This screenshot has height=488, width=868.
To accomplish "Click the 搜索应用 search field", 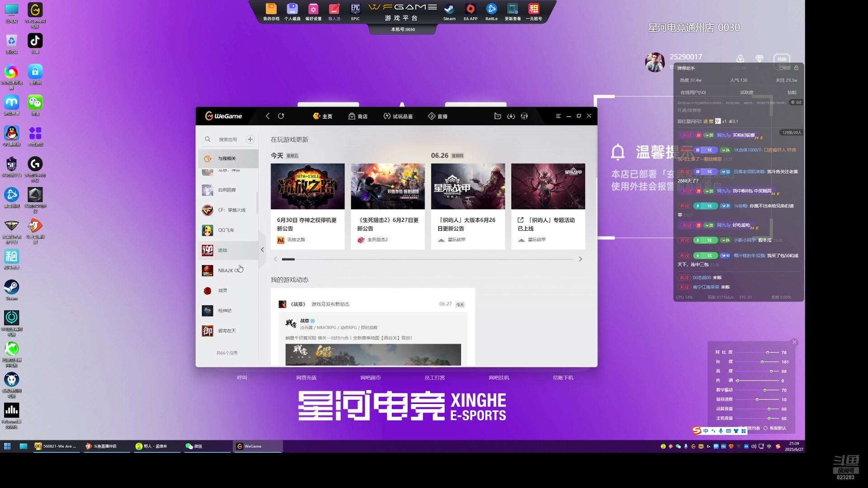I will tap(228, 139).
